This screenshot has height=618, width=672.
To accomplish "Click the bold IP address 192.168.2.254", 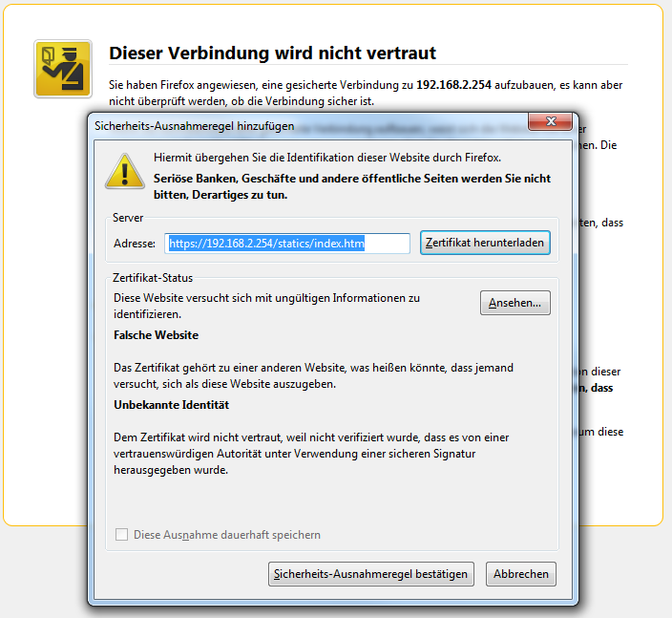I will [x=453, y=85].
